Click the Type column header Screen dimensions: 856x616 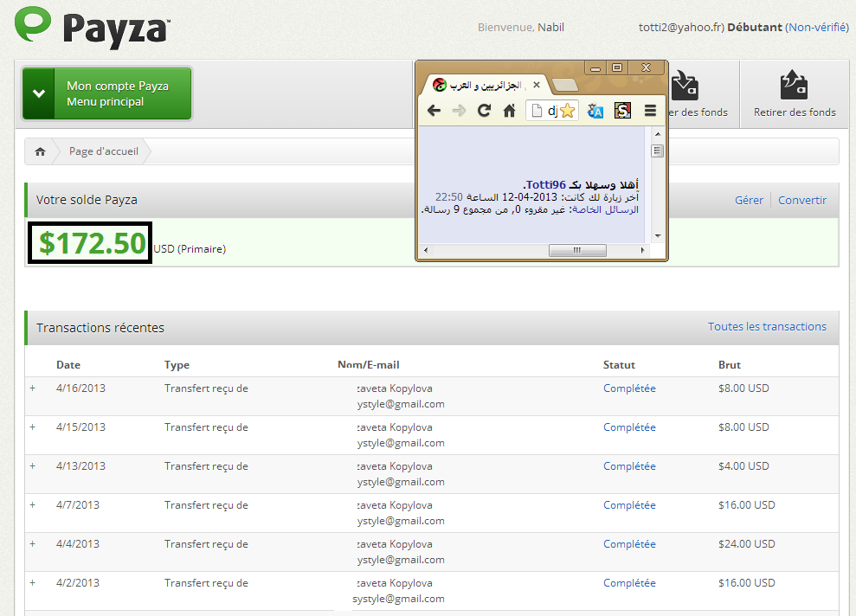coord(177,365)
